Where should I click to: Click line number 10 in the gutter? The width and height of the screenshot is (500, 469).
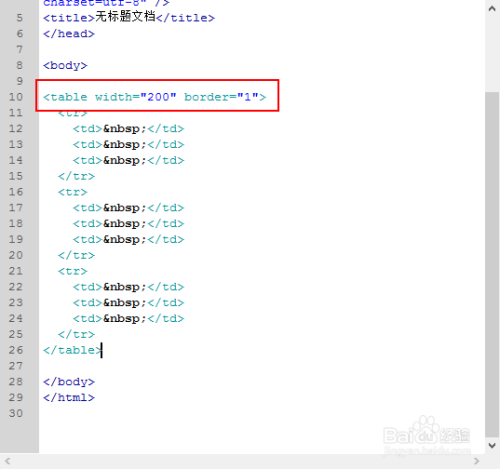pos(16,97)
